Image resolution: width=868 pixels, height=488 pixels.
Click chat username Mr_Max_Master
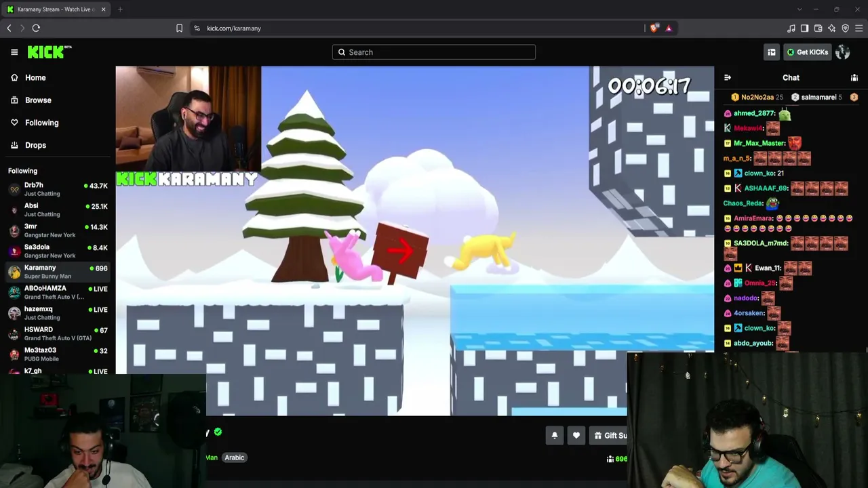[759, 144]
